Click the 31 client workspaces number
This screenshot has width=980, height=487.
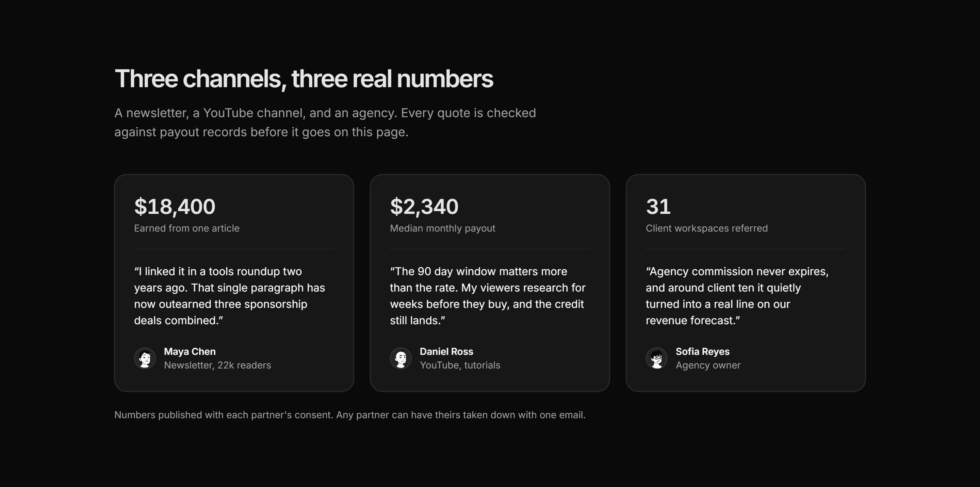pyautogui.click(x=658, y=206)
